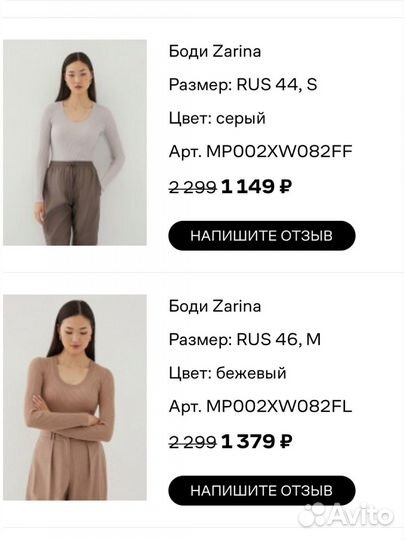
Task: Click crossed-out 2 299 on beige bodysuit
Action: coord(193,443)
